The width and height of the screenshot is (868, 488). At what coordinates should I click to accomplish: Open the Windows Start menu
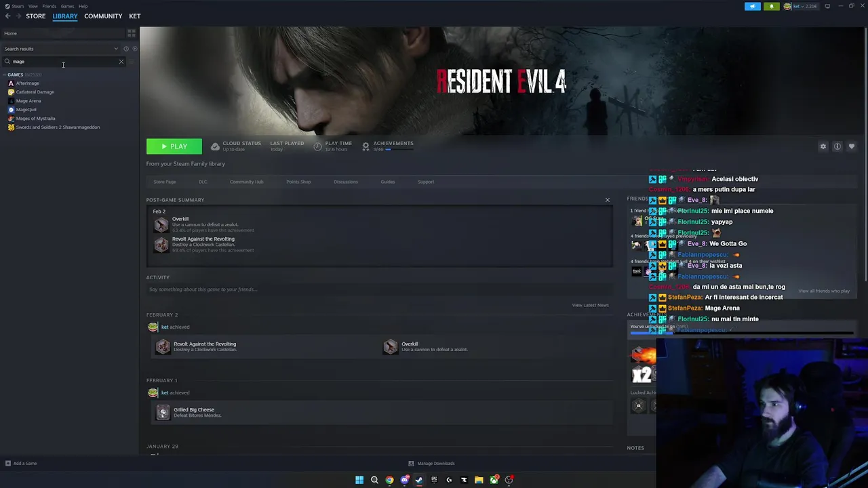coord(359,480)
